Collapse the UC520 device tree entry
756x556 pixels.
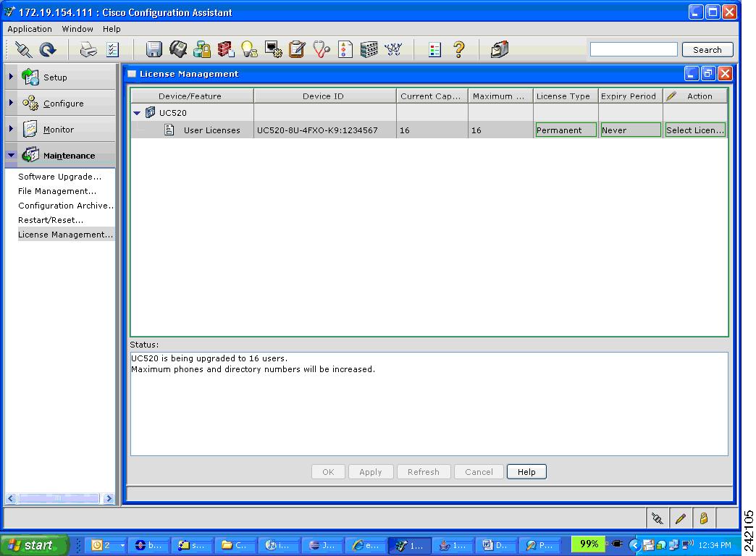[x=137, y=113]
